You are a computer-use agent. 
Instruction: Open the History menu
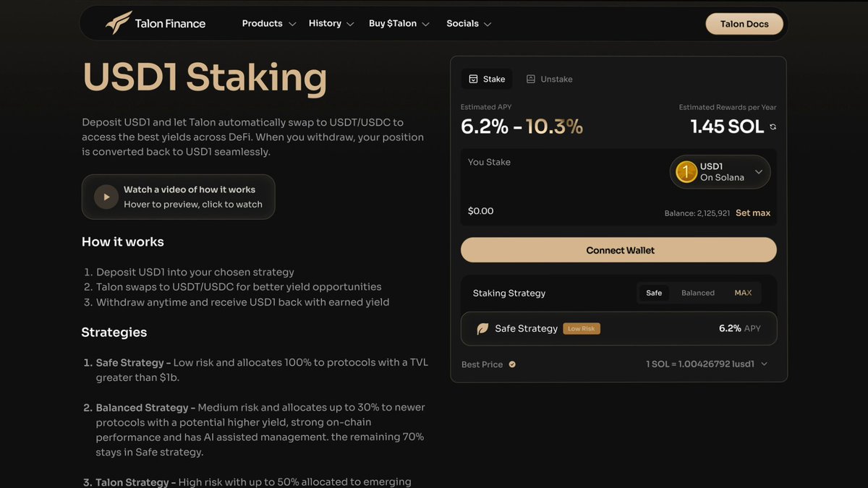tap(331, 23)
